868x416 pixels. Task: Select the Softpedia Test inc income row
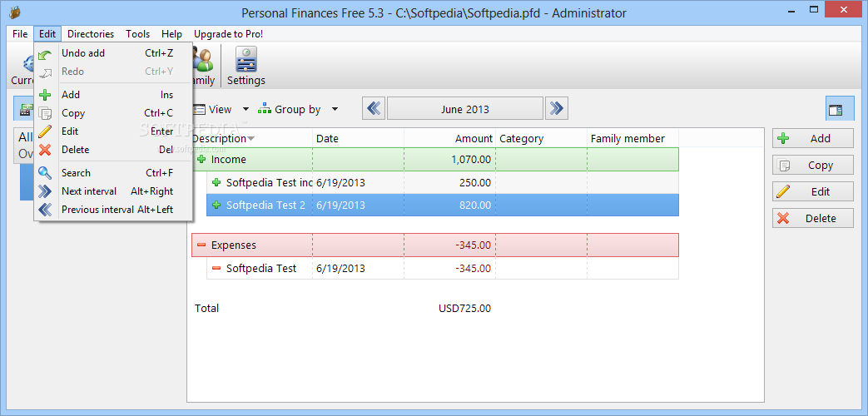[x=442, y=182]
